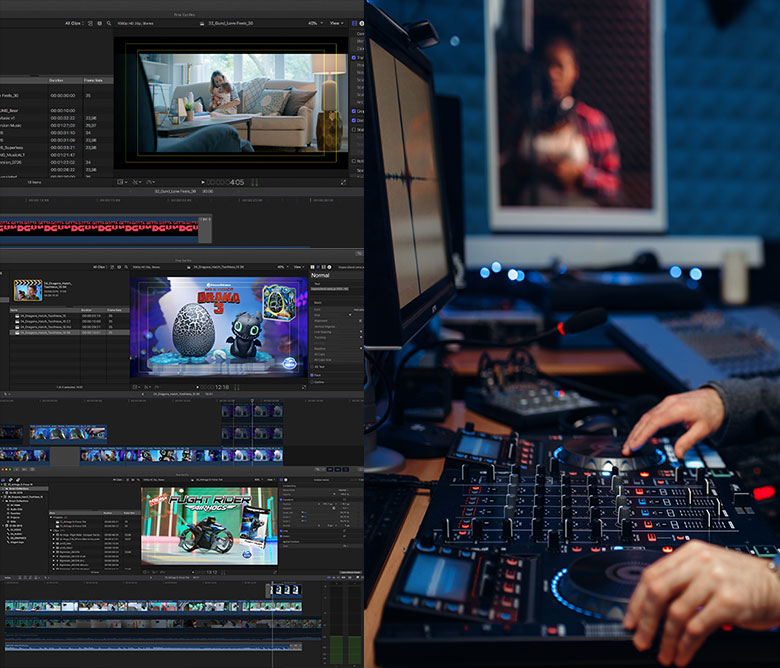
Task: Select Audio Only smart collection
Action: click(x=16, y=509)
